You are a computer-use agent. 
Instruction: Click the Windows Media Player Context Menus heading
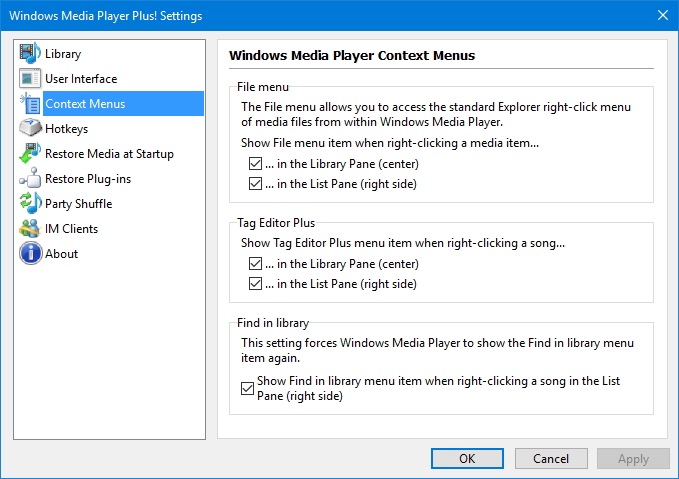coord(352,55)
